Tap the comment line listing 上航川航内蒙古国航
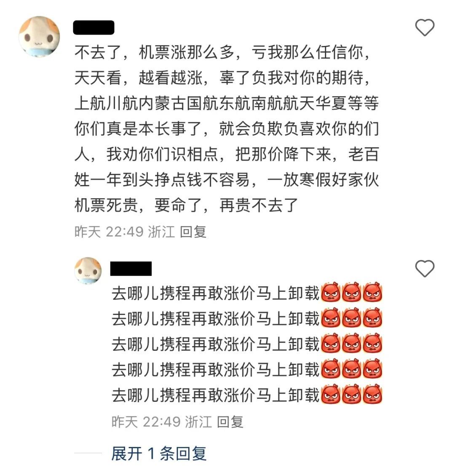The height and width of the screenshot is (476, 455). coord(227,103)
